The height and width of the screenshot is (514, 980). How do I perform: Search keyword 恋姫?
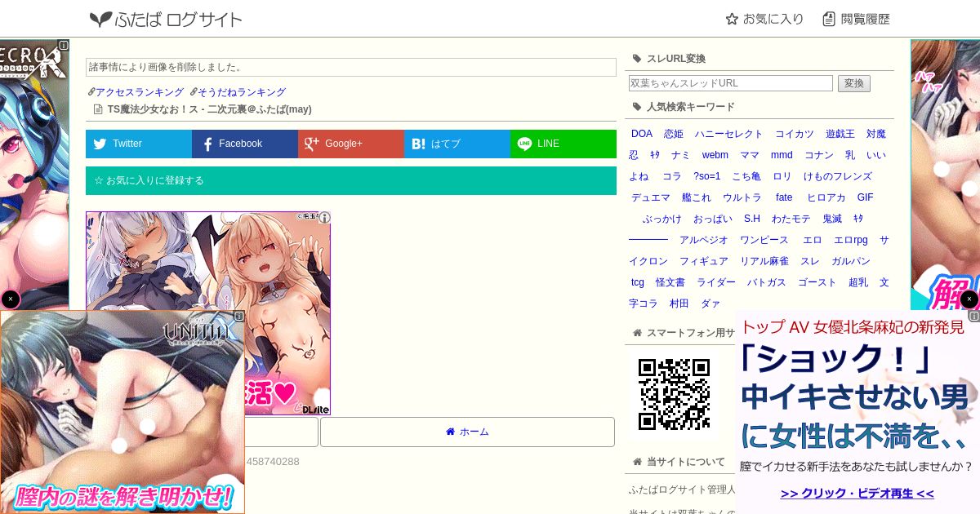click(x=674, y=134)
